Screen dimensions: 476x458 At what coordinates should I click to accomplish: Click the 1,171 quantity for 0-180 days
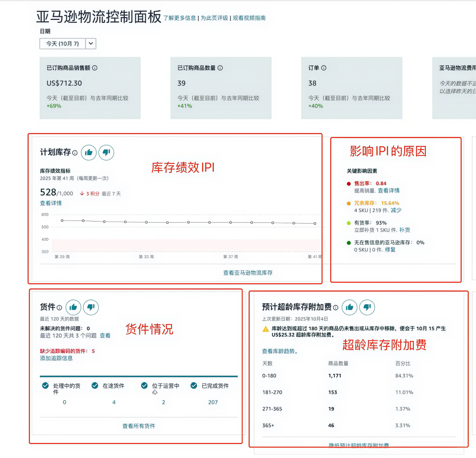[335, 376]
